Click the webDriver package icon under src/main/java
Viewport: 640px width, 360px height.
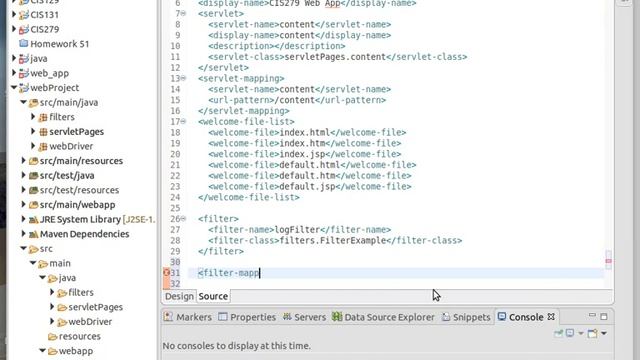(43, 147)
